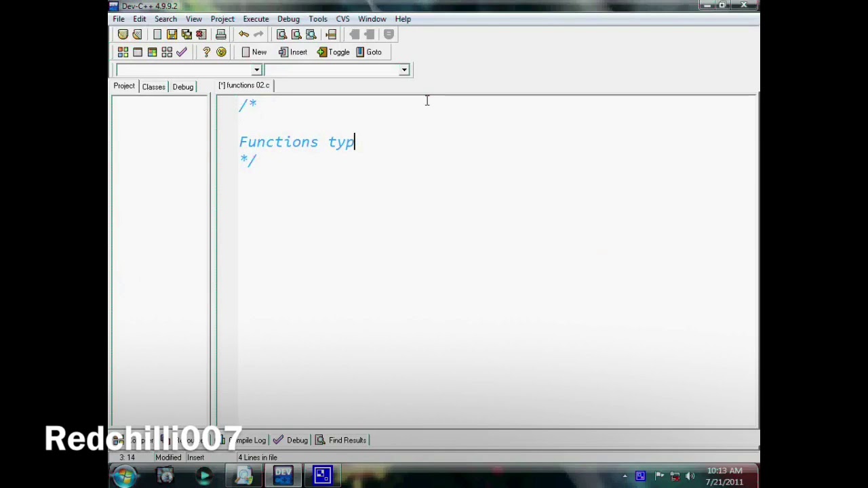Viewport: 868px width, 488px height.
Task: Switch to the left panel Debug tab
Action: [182, 87]
